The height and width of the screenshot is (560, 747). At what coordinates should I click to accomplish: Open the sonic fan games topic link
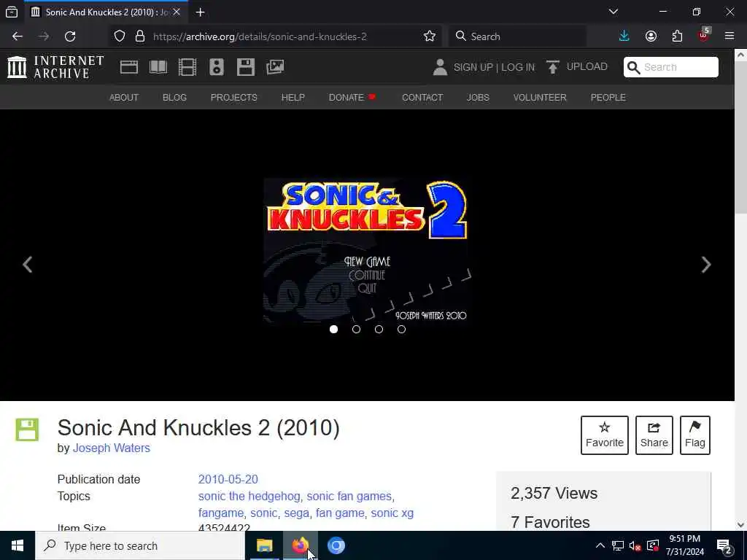click(349, 496)
